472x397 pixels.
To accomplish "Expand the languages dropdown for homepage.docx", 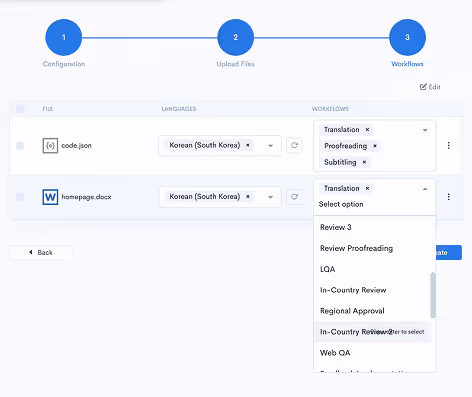I will click(x=271, y=197).
